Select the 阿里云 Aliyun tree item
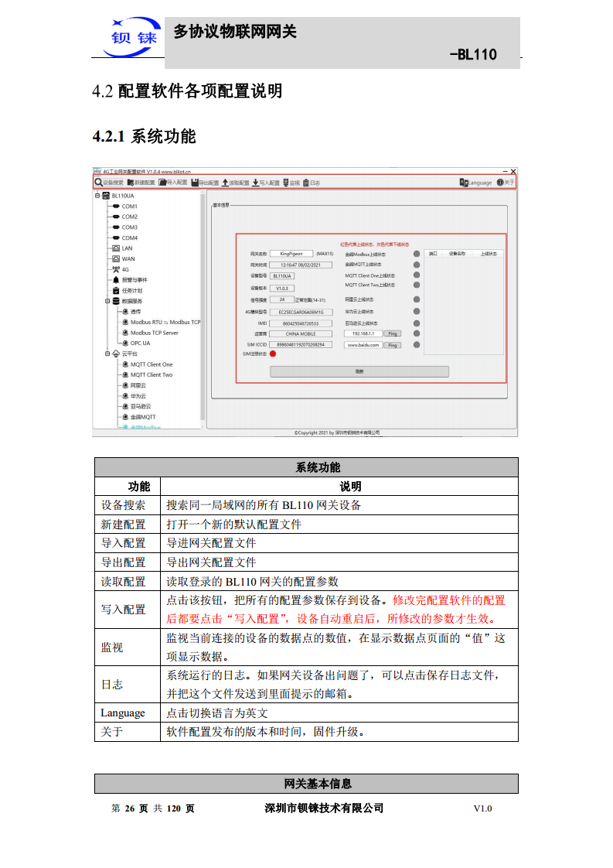The height and width of the screenshot is (868, 613). [134, 385]
